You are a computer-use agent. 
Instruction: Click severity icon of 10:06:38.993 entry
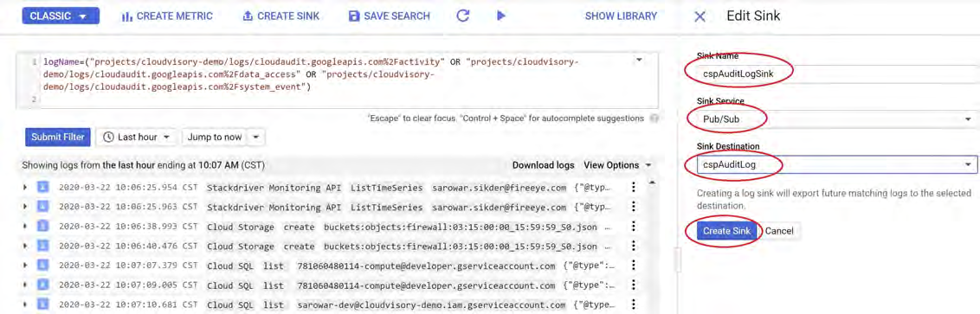tap(42, 227)
